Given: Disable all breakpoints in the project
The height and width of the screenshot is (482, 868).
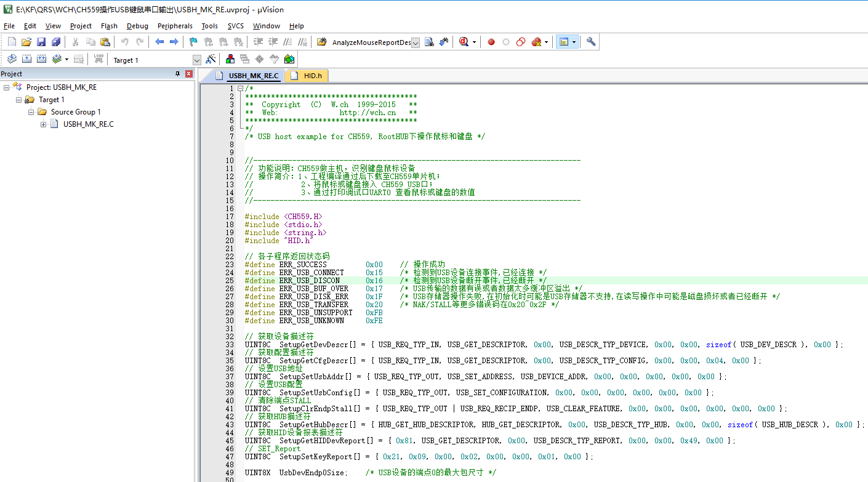Looking at the screenshot, I should pos(521,42).
